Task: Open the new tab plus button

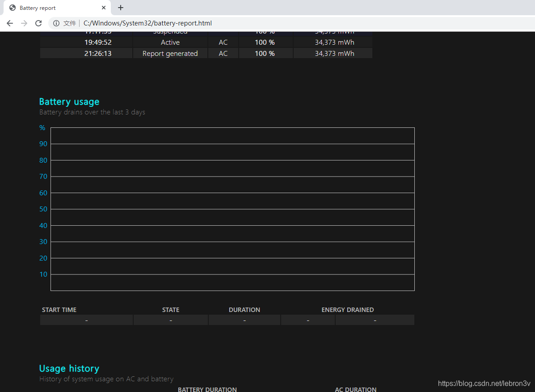Action: [121, 8]
